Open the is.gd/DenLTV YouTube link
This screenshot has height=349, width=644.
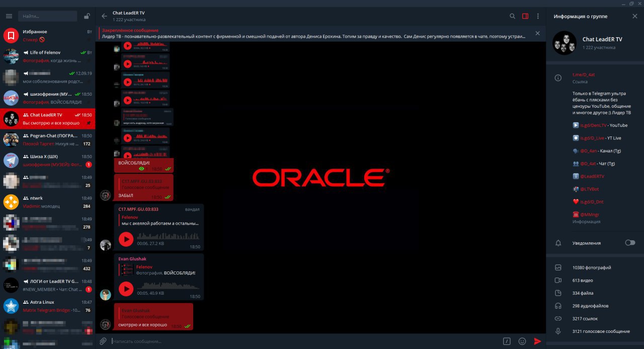click(x=594, y=125)
